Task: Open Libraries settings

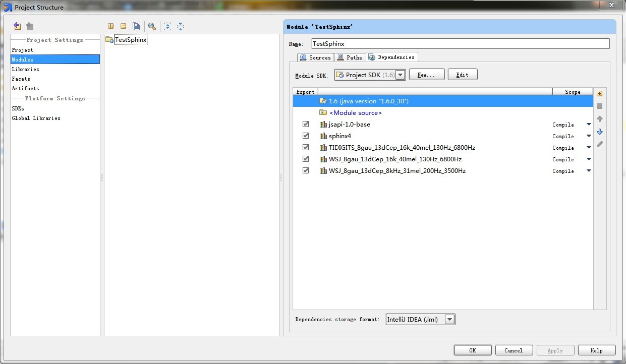Action: point(26,69)
